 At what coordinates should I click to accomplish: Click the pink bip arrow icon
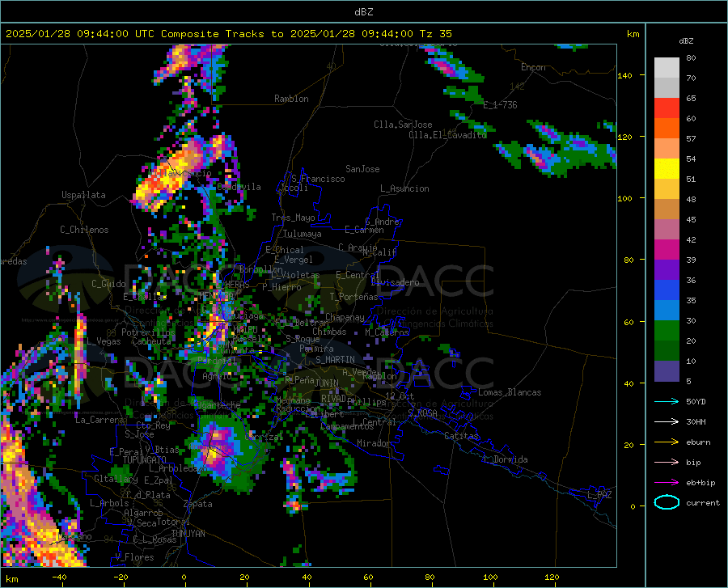click(x=667, y=463)
